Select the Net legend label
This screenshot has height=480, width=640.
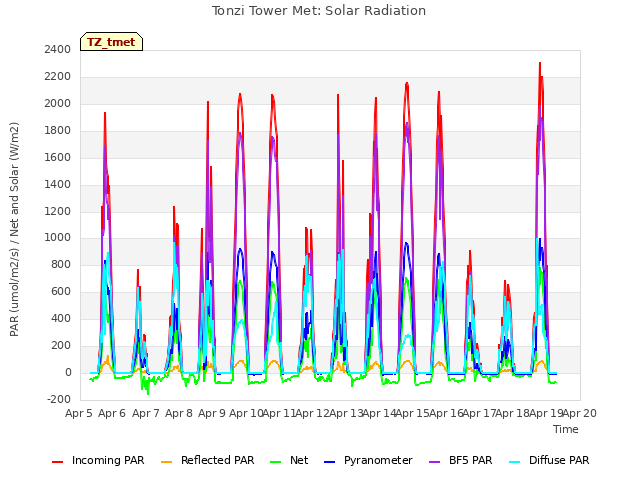[299, 460]
